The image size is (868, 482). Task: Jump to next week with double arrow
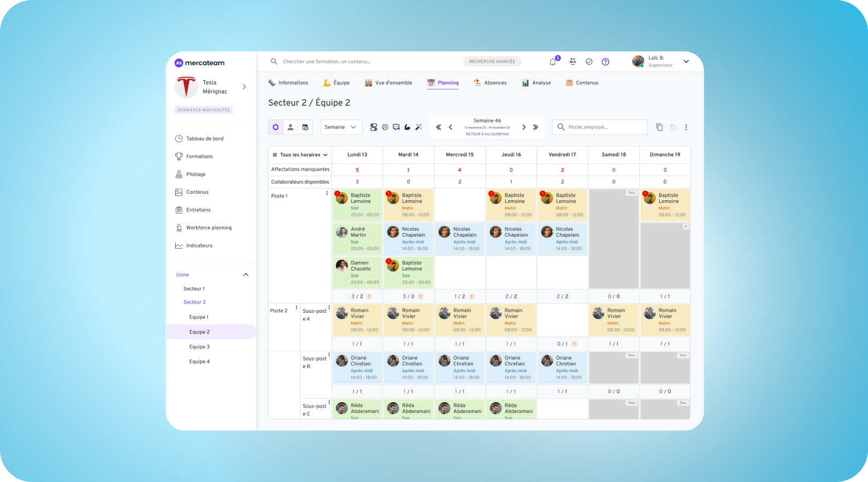[535, 127]
